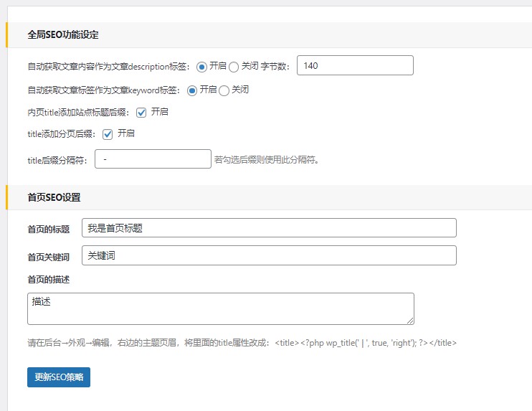532x411 pixels.
Task: Click the 字节数 input field showing 140
Action: [x=355, y=65]
